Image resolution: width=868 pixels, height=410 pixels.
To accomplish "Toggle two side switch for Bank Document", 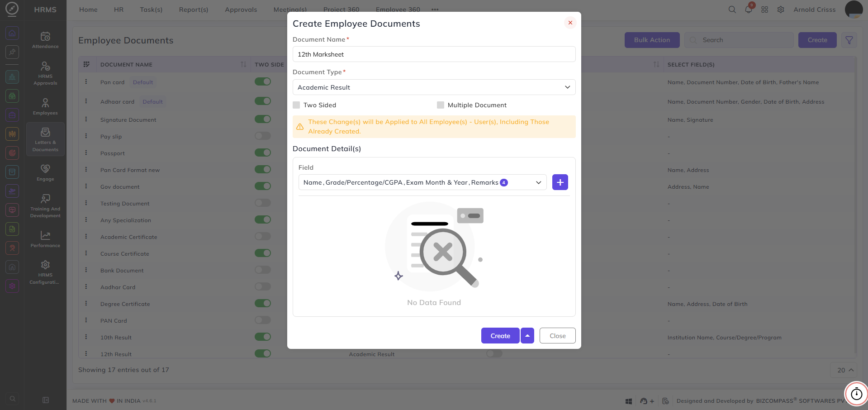I will [x=263, y=270].
